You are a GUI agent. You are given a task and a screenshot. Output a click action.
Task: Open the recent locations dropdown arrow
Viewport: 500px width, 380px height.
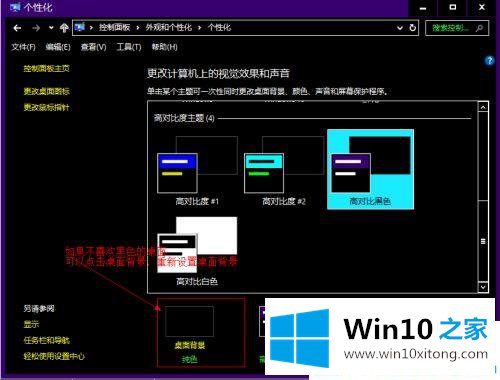51,28
